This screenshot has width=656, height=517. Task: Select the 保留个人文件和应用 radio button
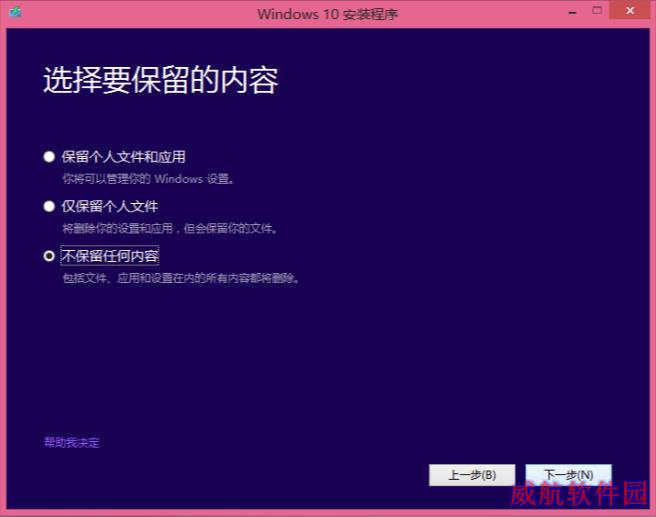[x=49, y=157]
